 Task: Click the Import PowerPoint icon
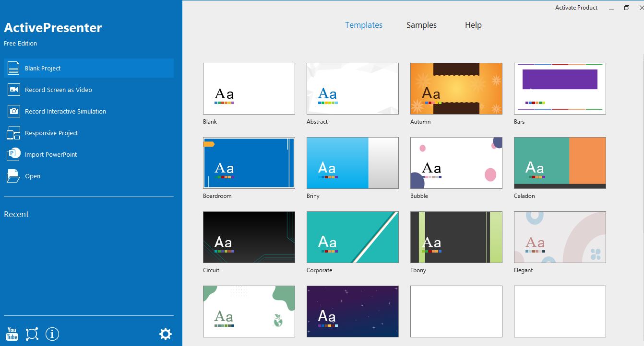13,154
